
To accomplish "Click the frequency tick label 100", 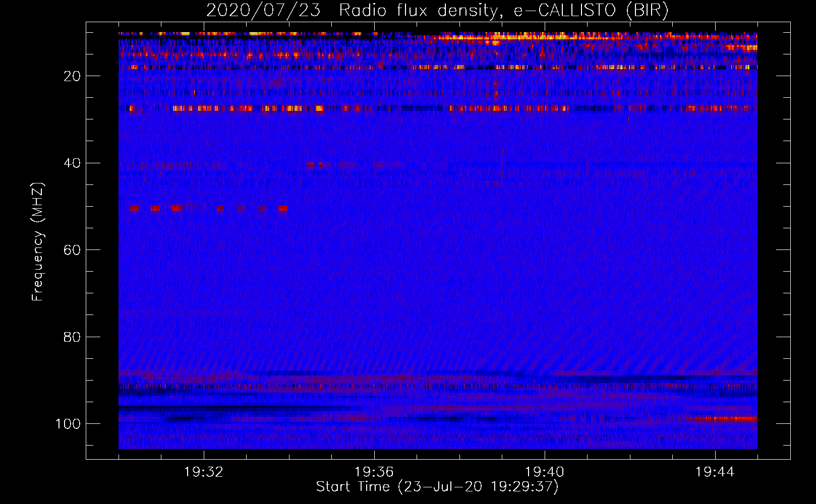I will 68,424.
